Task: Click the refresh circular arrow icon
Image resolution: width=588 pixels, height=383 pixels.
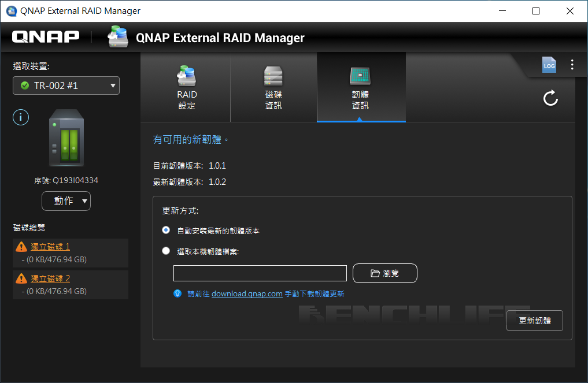Action: 550,98
